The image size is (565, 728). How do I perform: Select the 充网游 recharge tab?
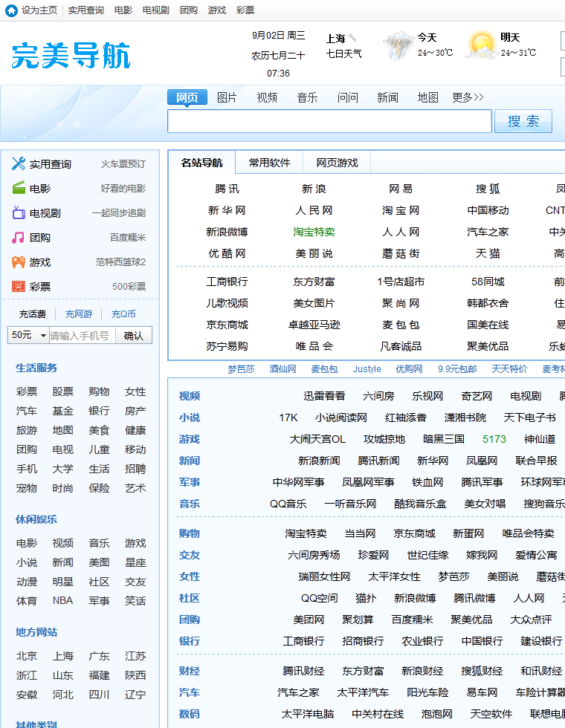pos(79,314)
